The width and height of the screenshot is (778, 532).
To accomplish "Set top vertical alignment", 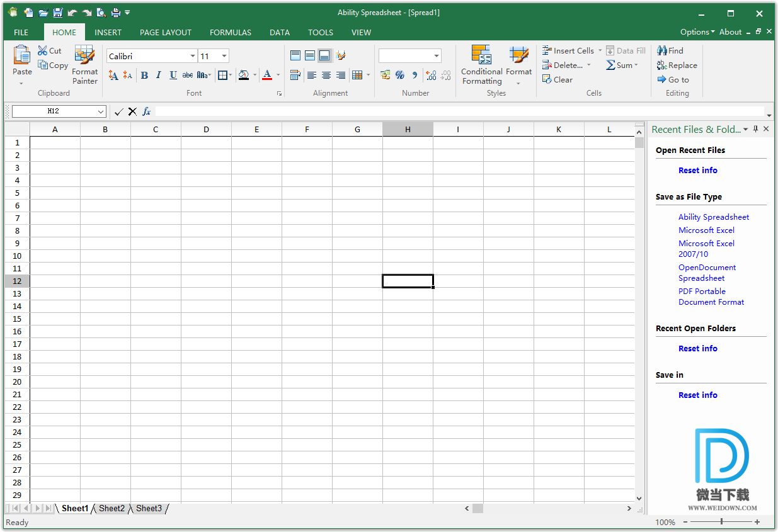I will 295,56.
